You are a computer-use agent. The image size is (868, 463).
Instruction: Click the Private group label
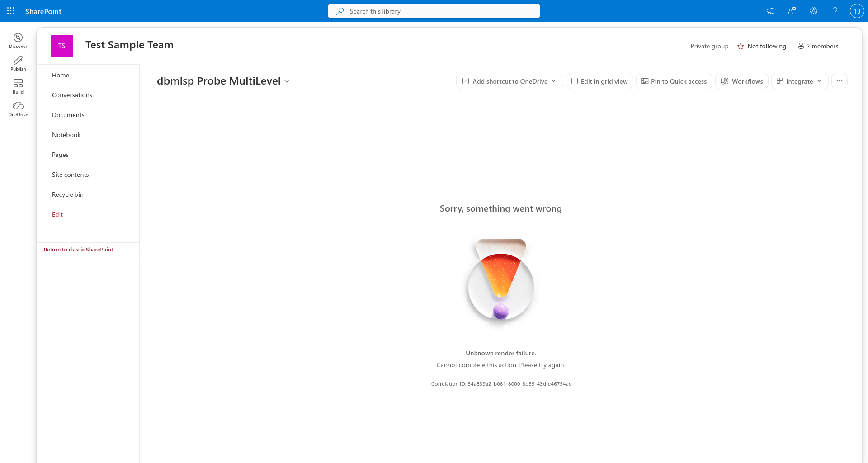click(x=709, y=46)
